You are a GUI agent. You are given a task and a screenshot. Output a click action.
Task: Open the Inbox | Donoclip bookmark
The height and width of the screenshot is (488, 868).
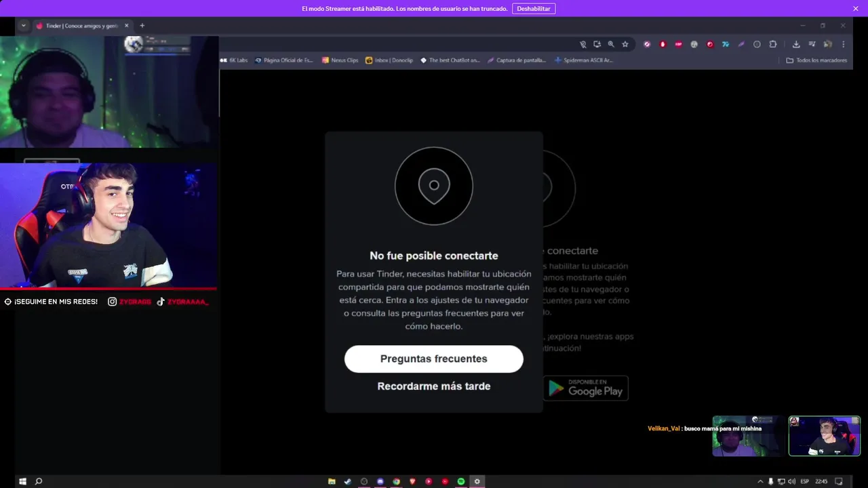[x=389, y=60]
